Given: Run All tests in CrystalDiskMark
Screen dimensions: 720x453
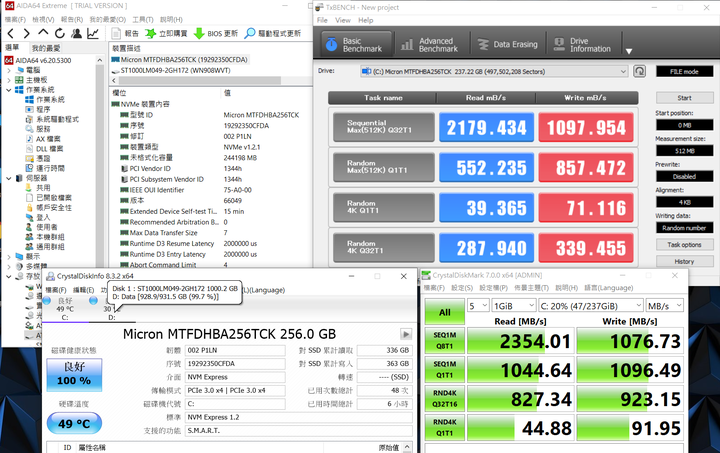Looking at the screenshot, I should pos(444,312).
